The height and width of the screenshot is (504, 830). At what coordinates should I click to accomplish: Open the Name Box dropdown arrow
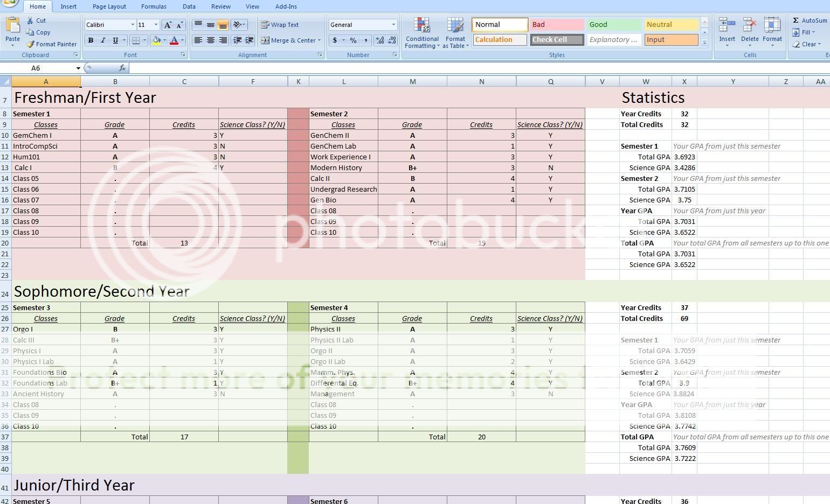tap(78, 68)
